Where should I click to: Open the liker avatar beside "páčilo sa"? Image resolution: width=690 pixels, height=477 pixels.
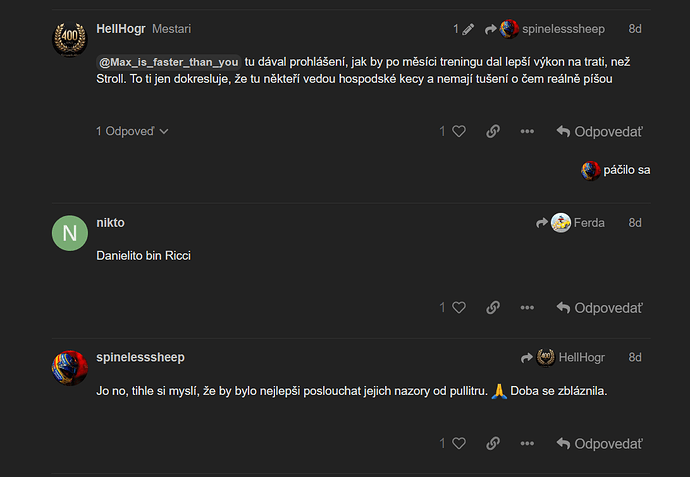(591, 170)
